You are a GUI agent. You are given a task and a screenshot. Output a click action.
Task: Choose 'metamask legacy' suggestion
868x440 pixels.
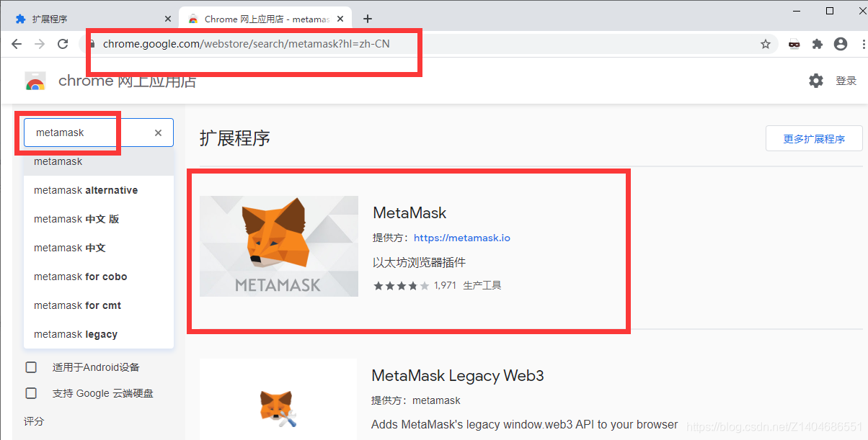coord(99,334)
